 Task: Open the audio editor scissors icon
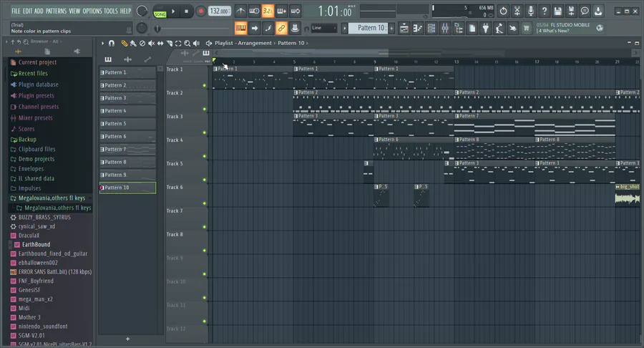(x=517, y=11)
